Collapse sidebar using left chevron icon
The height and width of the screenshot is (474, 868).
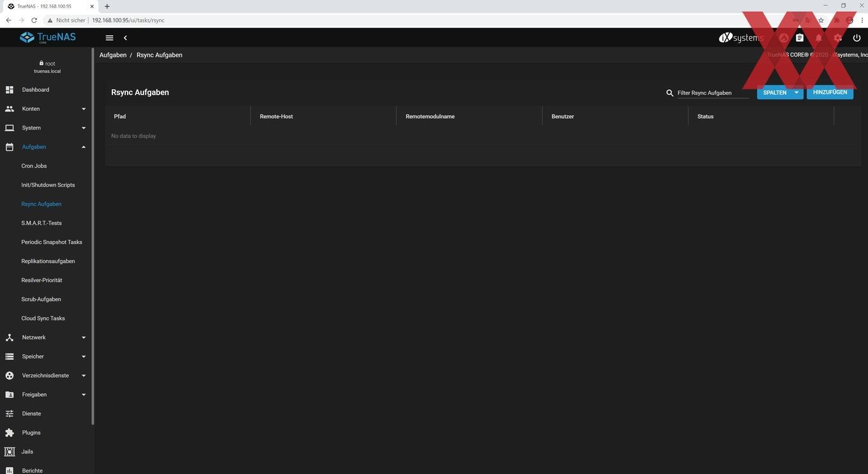125,38
